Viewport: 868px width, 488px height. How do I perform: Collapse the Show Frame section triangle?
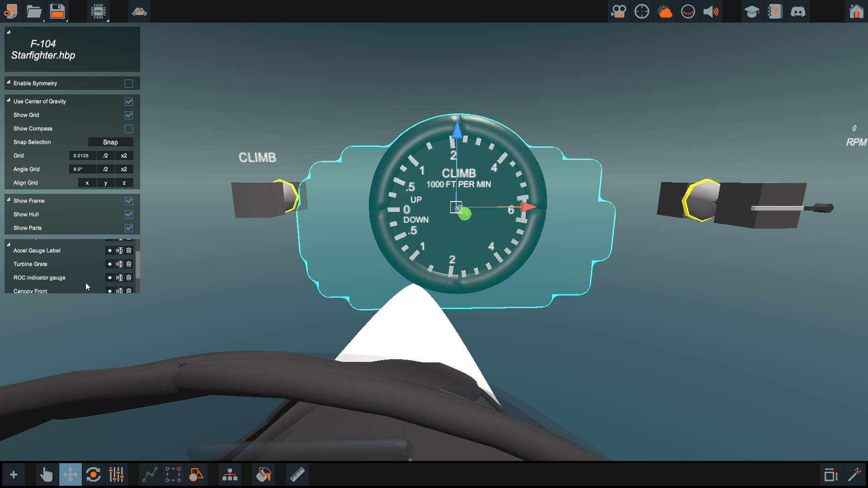click(9, 200)
